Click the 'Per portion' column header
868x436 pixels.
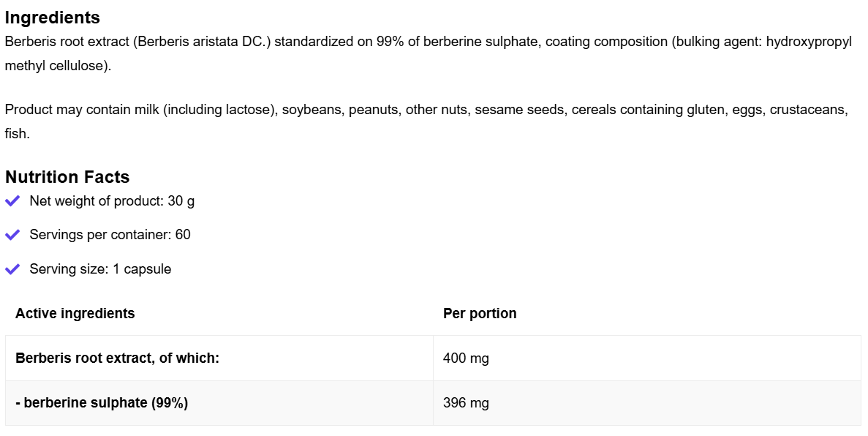pyautogui.click(x=480, y=313)
